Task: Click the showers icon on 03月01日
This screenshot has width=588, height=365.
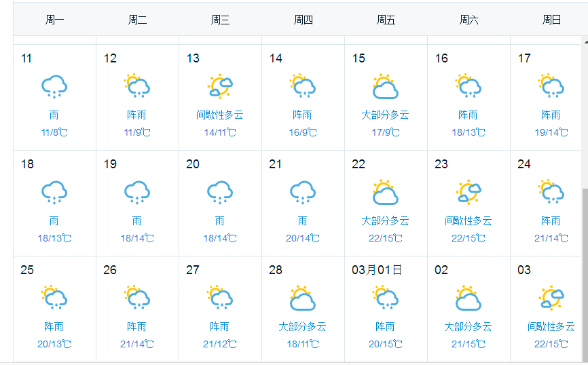Action: point(386,298)
